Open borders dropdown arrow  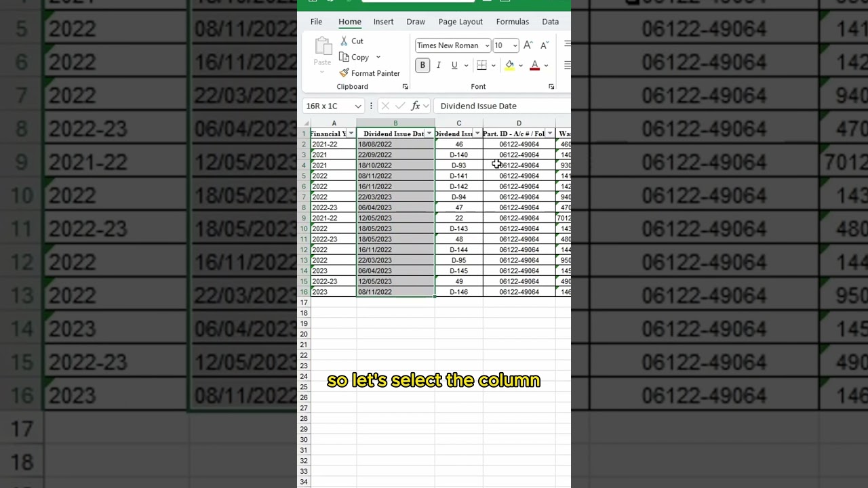pyautogui.click(x=493, y=66)
